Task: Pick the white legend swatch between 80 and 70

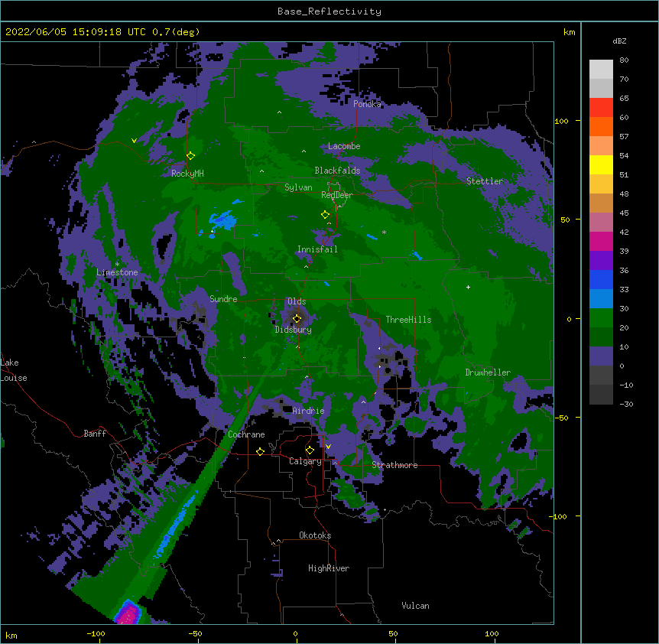Action: 601,70
